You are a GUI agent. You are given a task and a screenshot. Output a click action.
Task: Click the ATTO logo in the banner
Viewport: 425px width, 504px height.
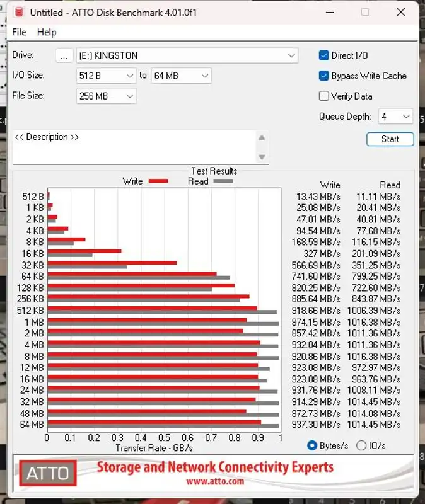48,473
